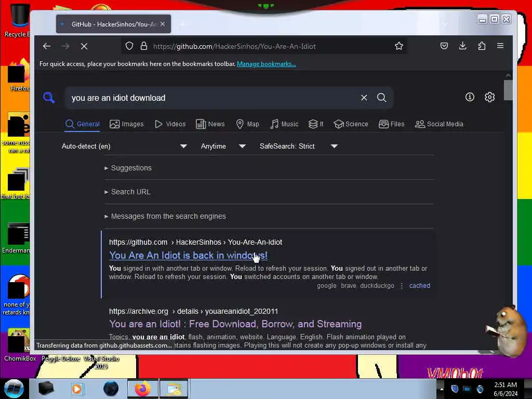Screen dimensions: 532x399
Task: Save to Pocket icon
Action: (444, 46)
